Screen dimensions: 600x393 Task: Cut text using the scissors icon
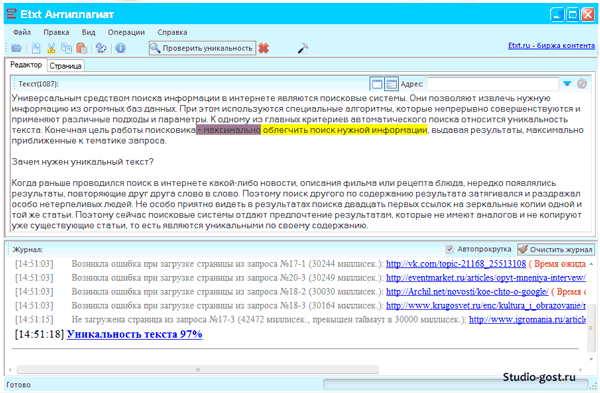click(51, 48)
